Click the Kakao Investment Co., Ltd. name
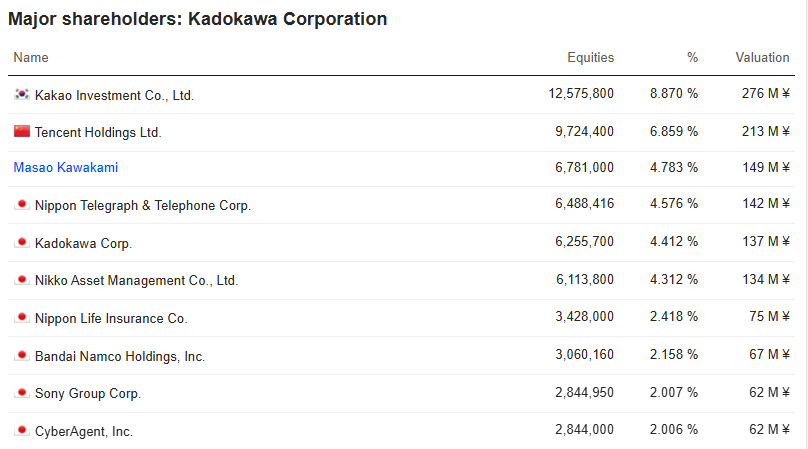Image resolution: width=808 pixels, height=449 pixels. pyautogui.click(x=114, y=95)
